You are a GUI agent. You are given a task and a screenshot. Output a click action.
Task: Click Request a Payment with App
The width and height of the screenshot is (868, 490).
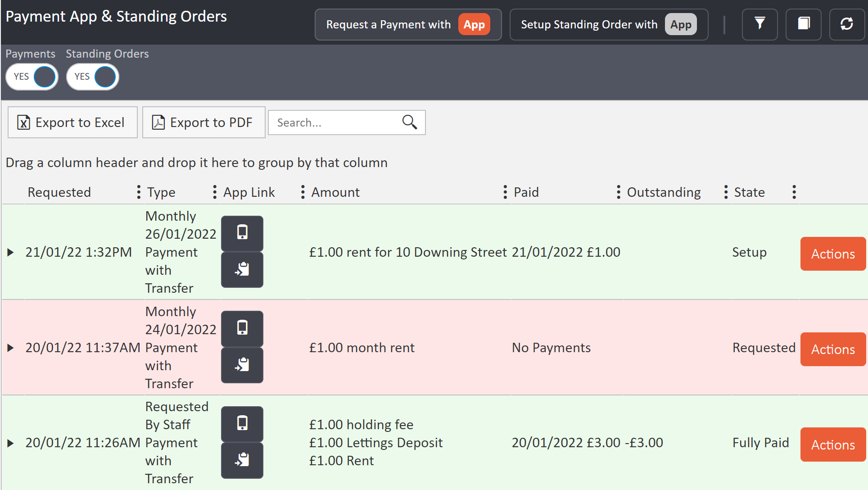coord(408,24)
